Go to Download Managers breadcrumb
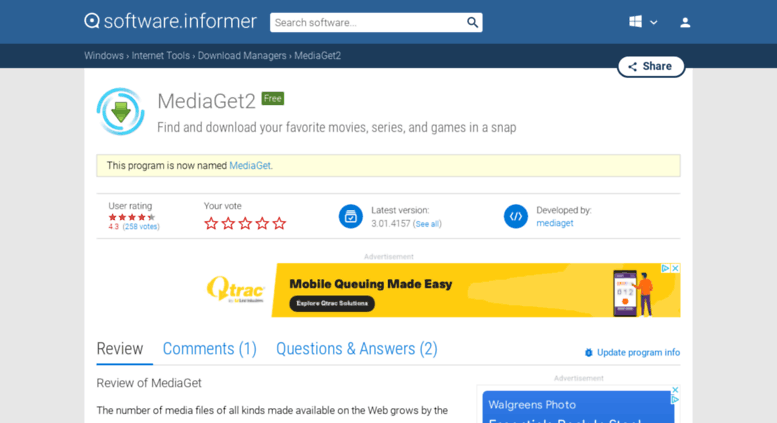Screen dimensions: 777x423 (242, 55)
